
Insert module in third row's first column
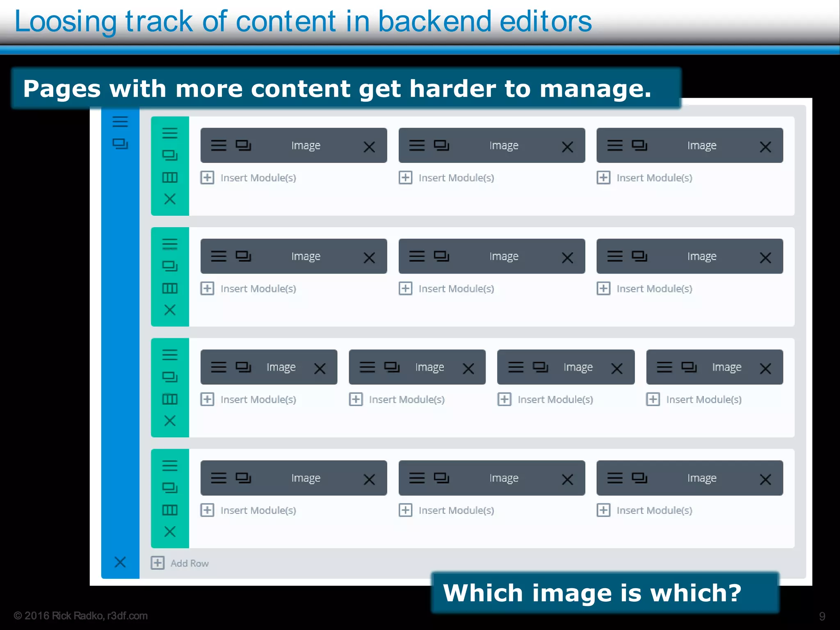pos(249,399)
